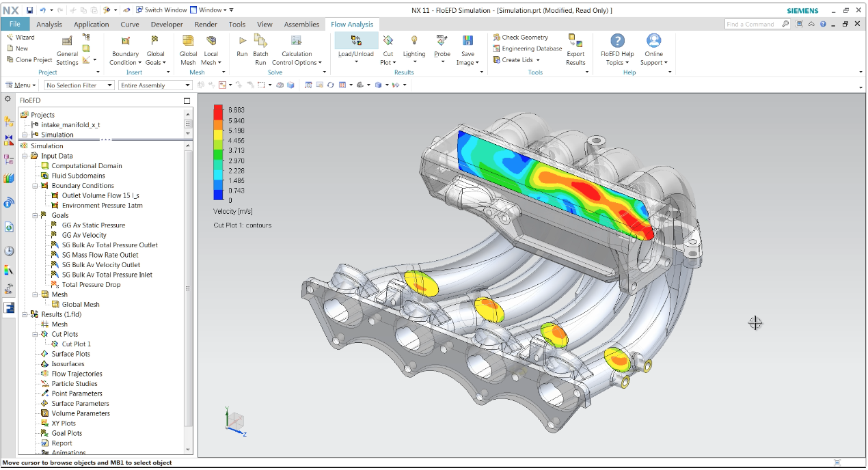Switch to Render tab
This screenshot has height=470, width=868.
coord(206,24)
